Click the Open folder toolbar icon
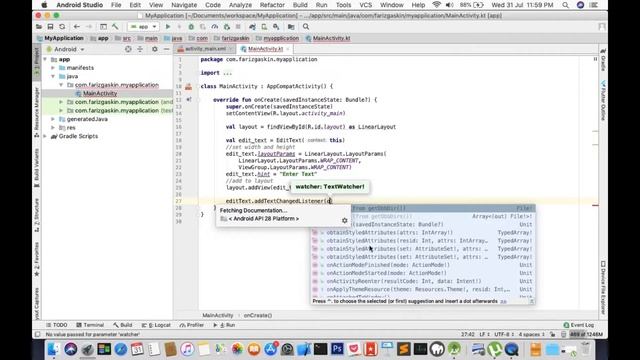The width and height of the screenshot is (640, 360). 39,27
